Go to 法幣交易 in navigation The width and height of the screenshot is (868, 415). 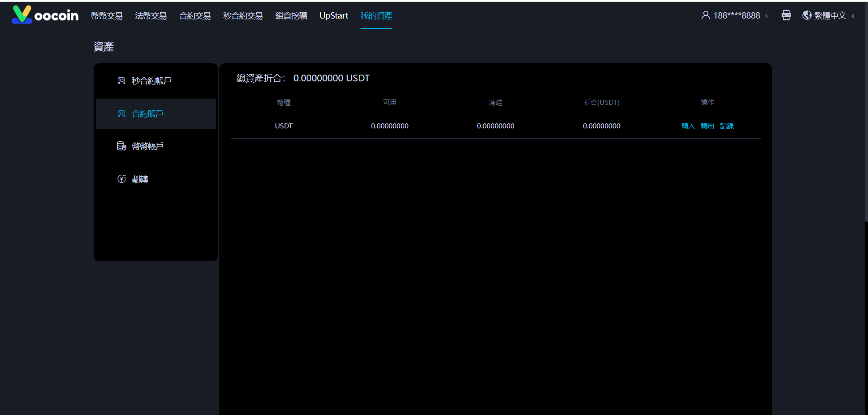click(151, 16)
